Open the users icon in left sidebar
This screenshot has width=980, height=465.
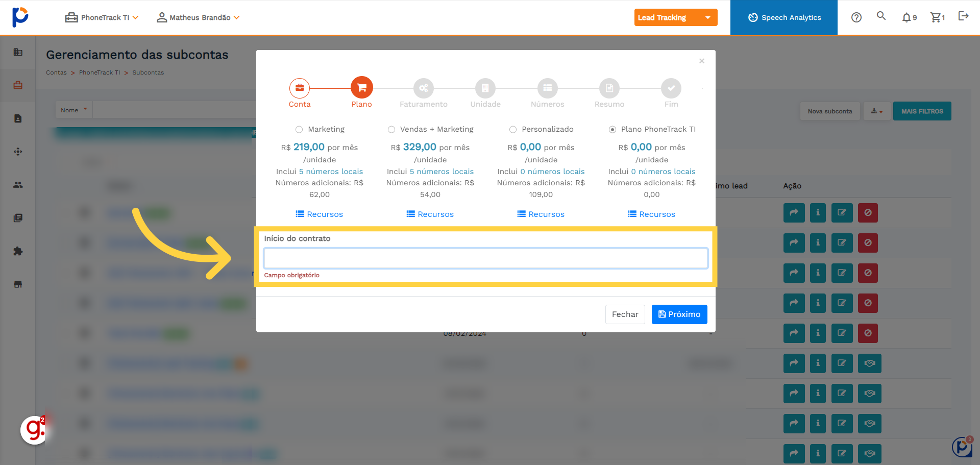tap(18, 185)
